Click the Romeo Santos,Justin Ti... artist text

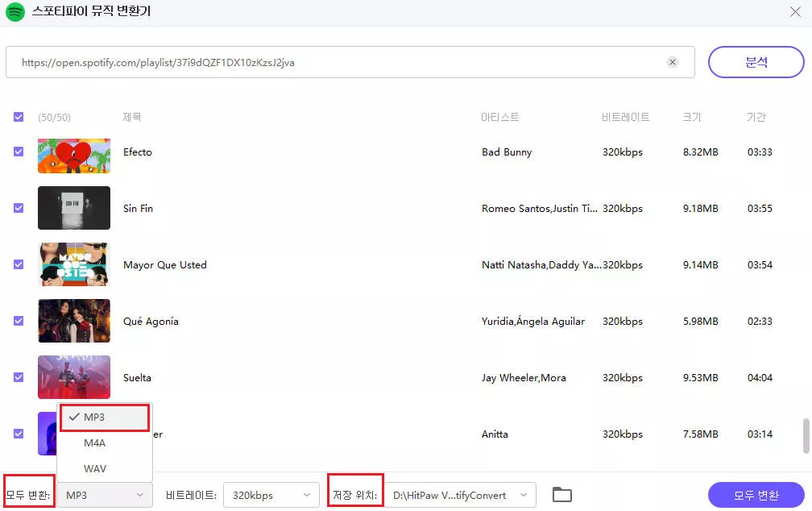(x=540, y=208)
